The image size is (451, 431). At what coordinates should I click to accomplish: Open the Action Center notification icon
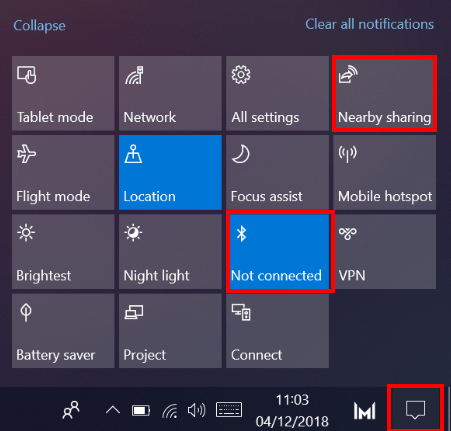[415, 409]
